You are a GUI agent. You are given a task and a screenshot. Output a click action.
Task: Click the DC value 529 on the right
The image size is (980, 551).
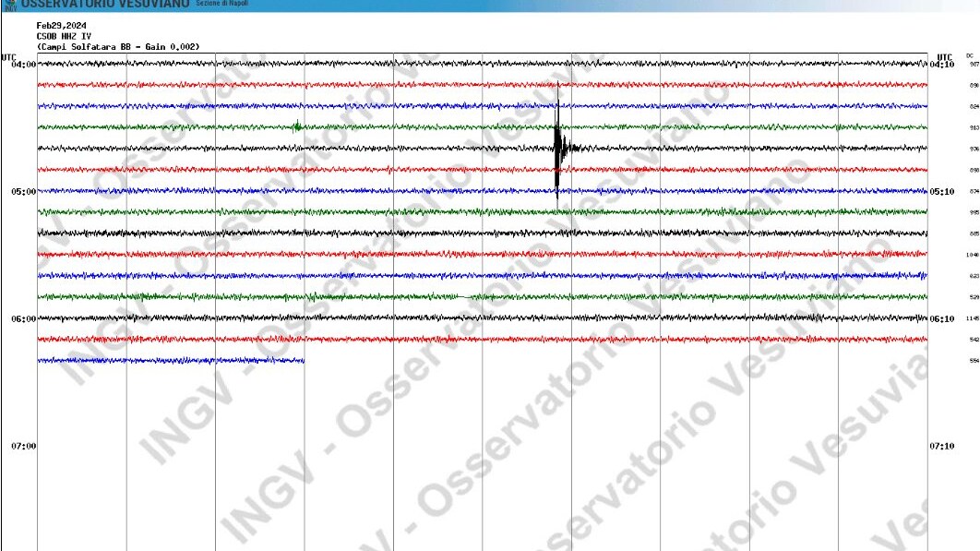coord(974,297)
